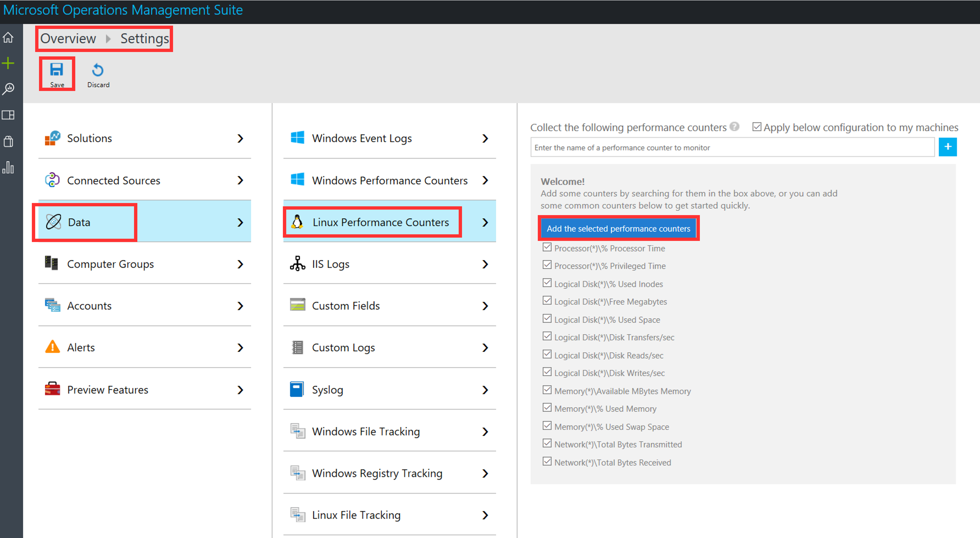The image size is (980, 538).
Task: Select the IIS Logs data type
Action: [390, 264]
